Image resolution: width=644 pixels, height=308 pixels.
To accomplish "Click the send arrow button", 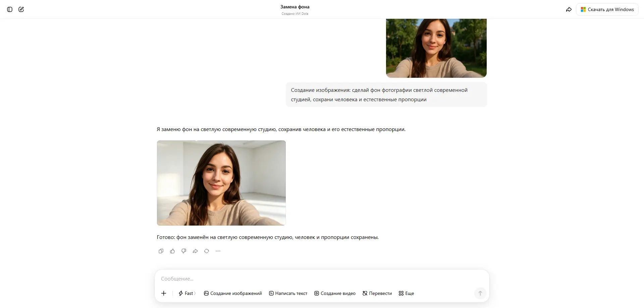I will (480, 293).
